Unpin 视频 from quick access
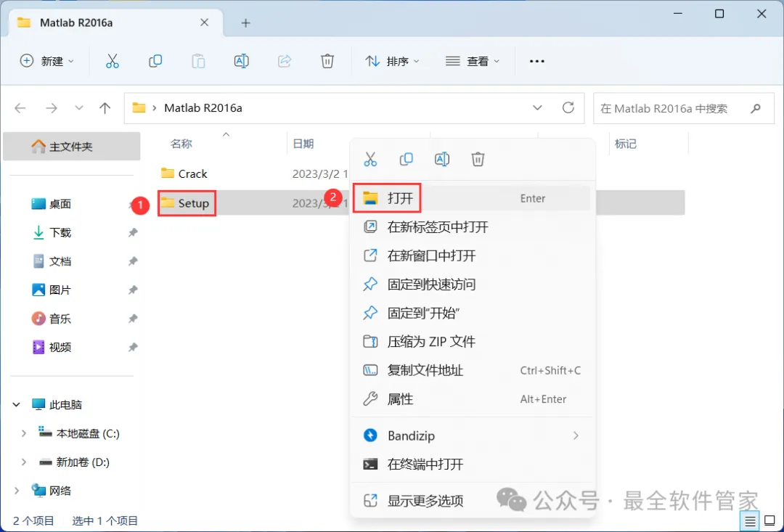 pyautogui.click(x=133, y=347)
